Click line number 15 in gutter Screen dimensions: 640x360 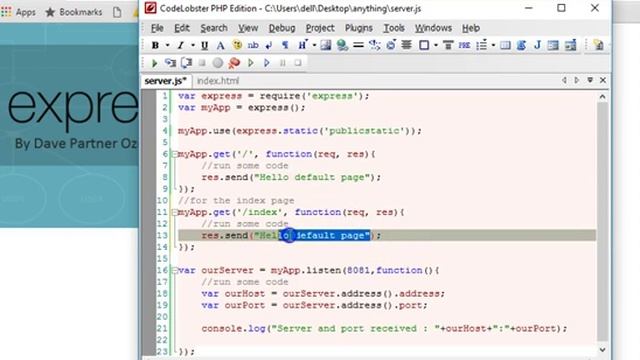pyautogui.click(x=162, y=259)
